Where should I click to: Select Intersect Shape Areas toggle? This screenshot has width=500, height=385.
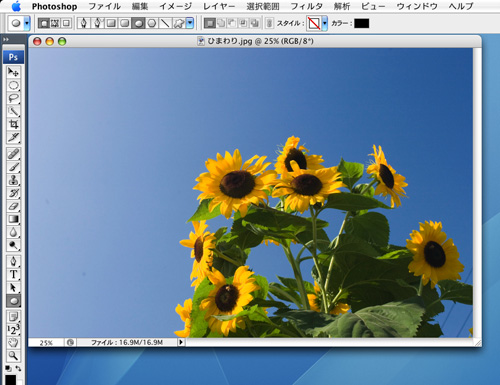[x=244, y=23]
